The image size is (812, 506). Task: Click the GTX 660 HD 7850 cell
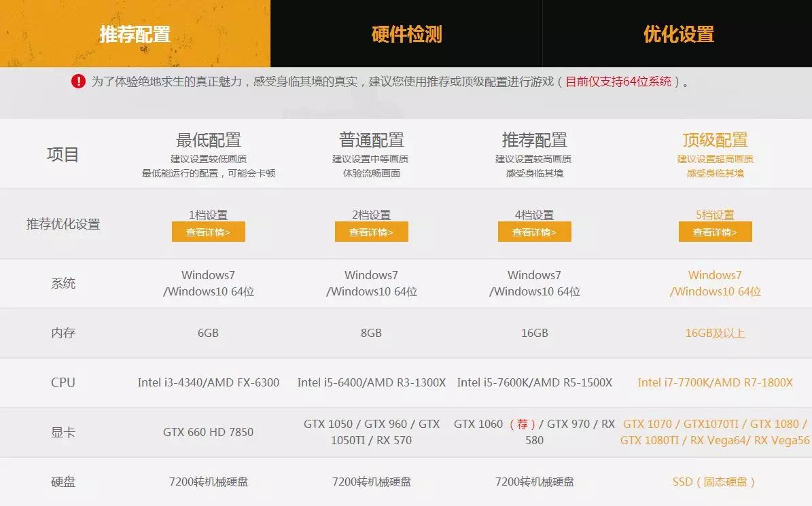pyautogui.click(x=208, y=432)
